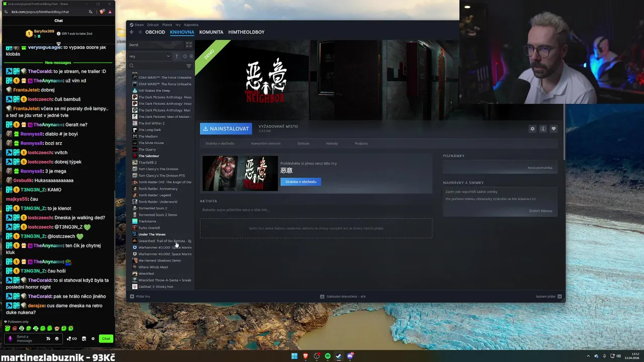Select The Quarry in library
This screenshot has height=362, width=644.
click(x=147, y=149)
